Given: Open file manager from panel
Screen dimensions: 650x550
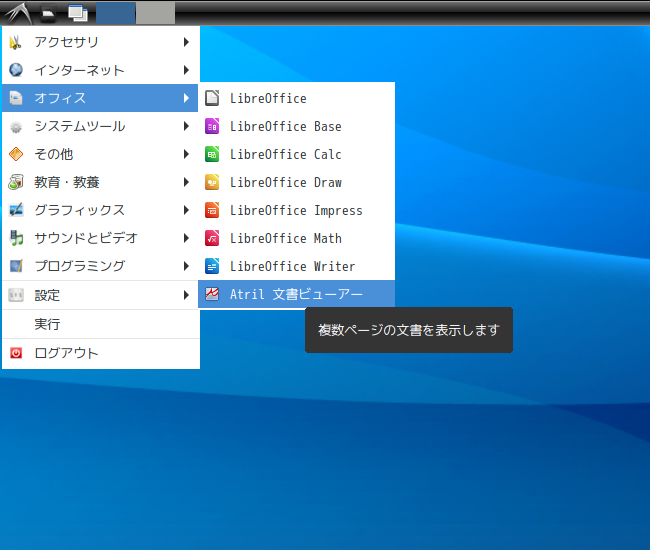Looking at the screenshot, I should [x=49, y=14].
